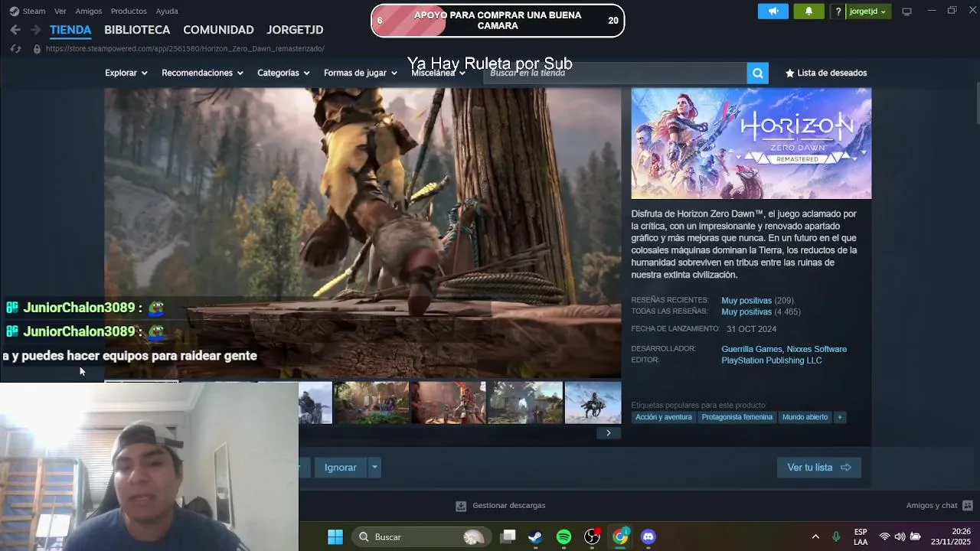Viewport: 980px width, 551px height.
Task: Expand more tags with the plus button
Action: point(840,417)
